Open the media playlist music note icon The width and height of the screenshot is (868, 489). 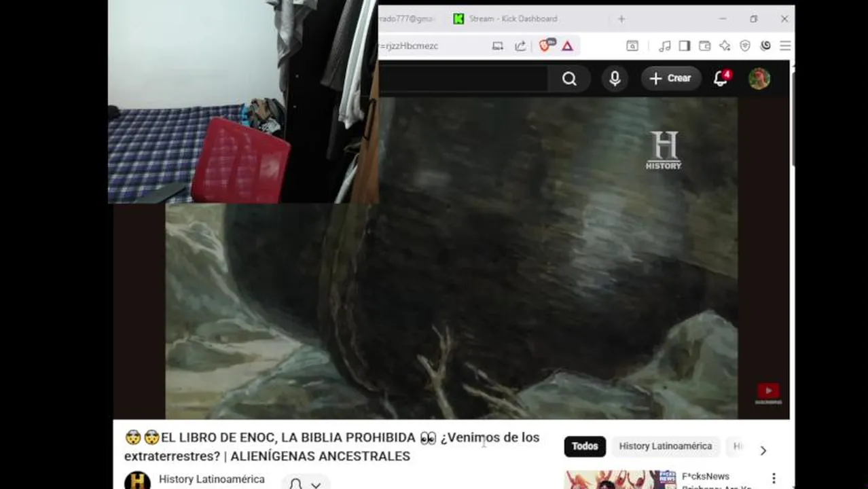665,46
